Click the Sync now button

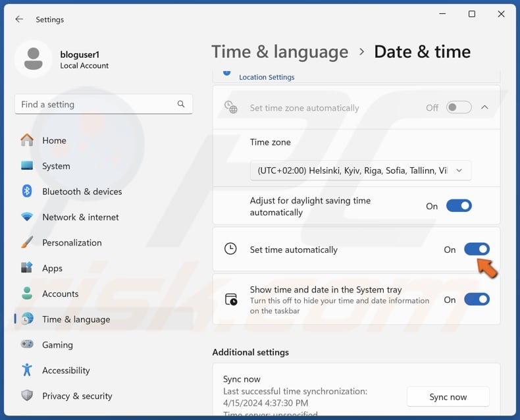point(448,396)
